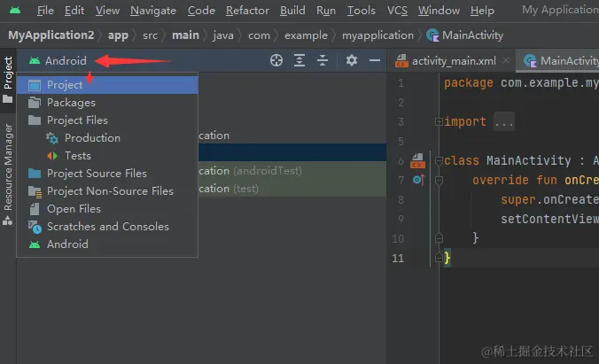Screen dimensions: 599x364
Task: Select Open Files view option
Action: pyautogui.click(x=107, y=209)
